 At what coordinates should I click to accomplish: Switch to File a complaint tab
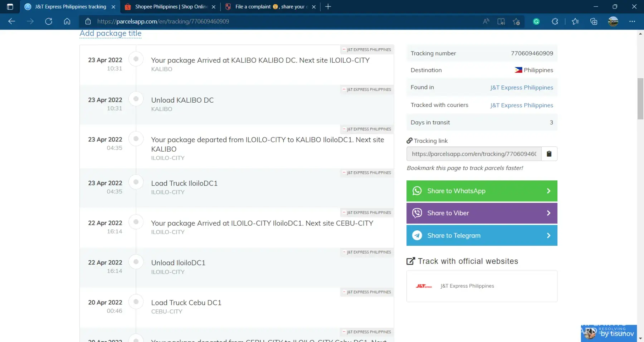pyautogui.click(x=270, y=7)
